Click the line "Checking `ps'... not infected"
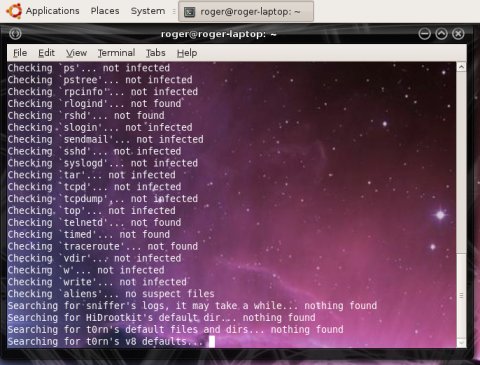 pos(89,68)
